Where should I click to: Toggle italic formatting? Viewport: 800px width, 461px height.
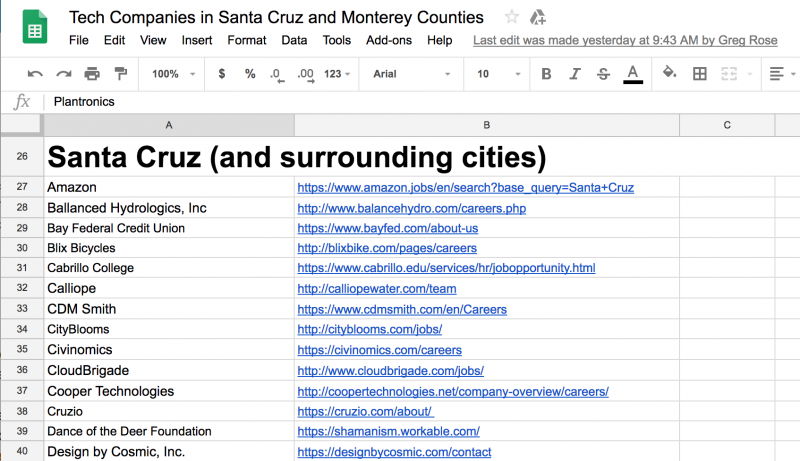(575, 74)
